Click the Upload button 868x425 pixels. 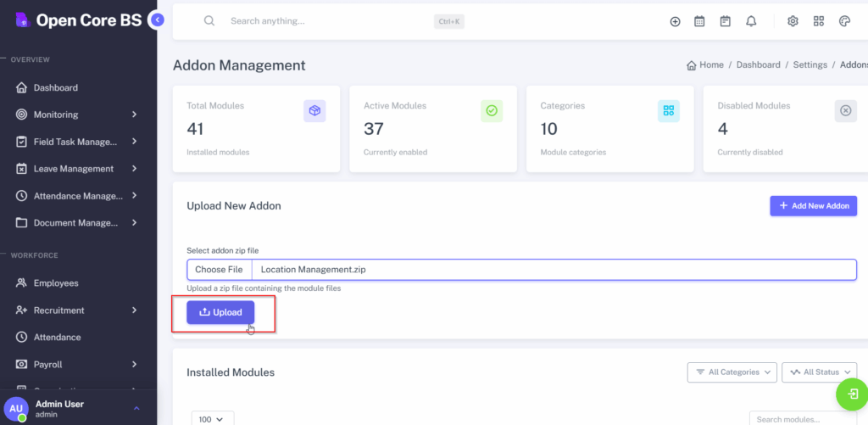point(220,312)
